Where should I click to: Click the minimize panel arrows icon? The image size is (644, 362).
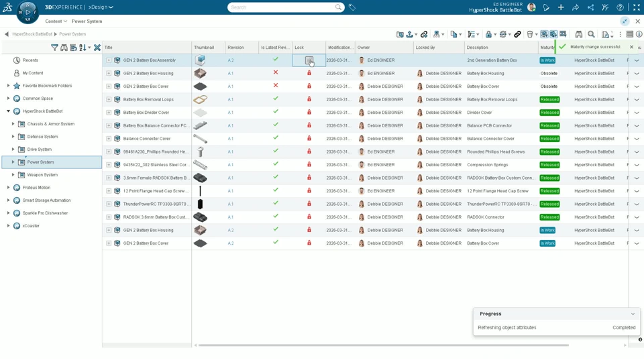tap(625, 21)
